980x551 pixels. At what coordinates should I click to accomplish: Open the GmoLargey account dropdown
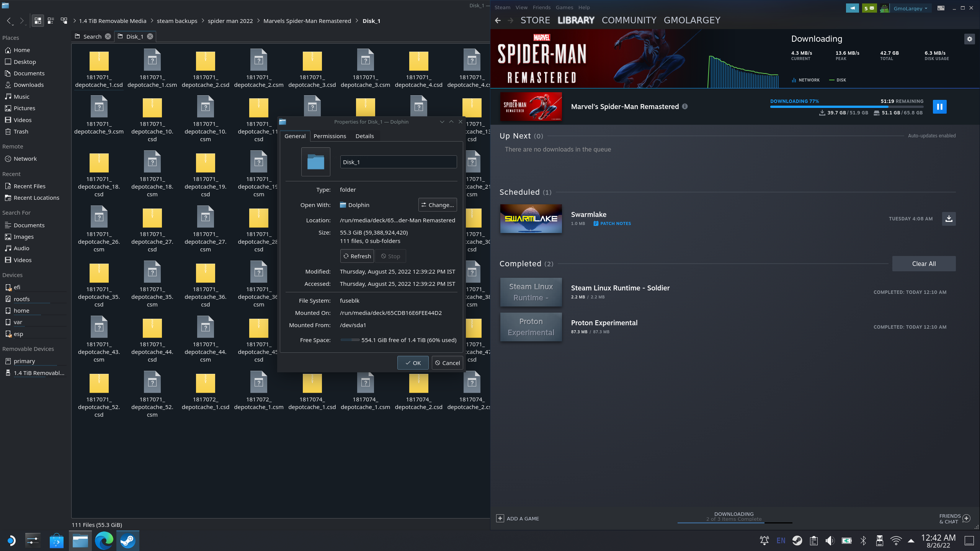910,8
